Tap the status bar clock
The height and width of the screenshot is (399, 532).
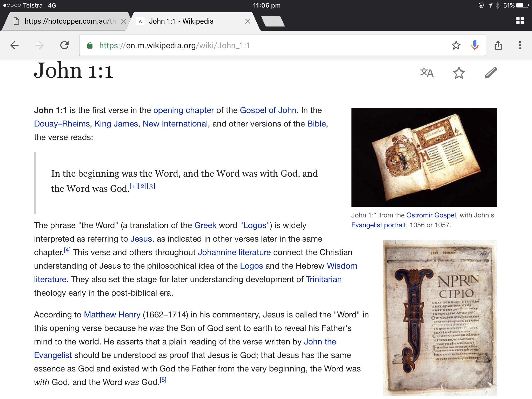267,5
